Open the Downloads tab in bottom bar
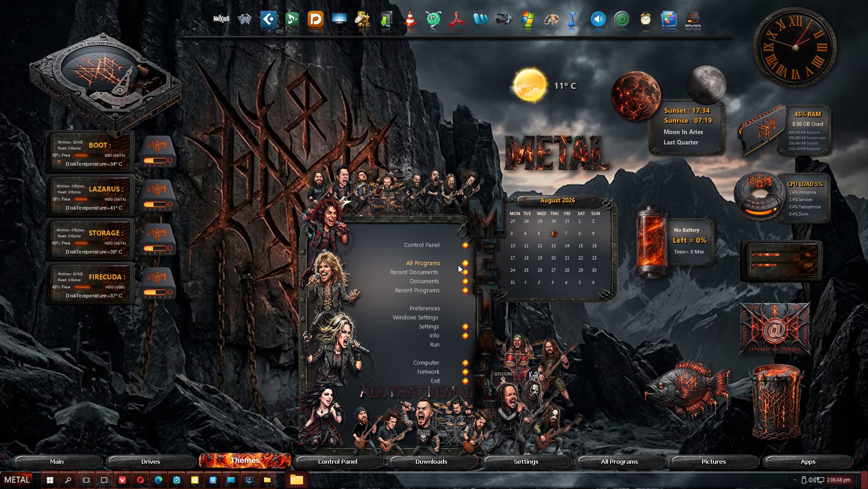 pyautogui.click(x=431, y=461)
